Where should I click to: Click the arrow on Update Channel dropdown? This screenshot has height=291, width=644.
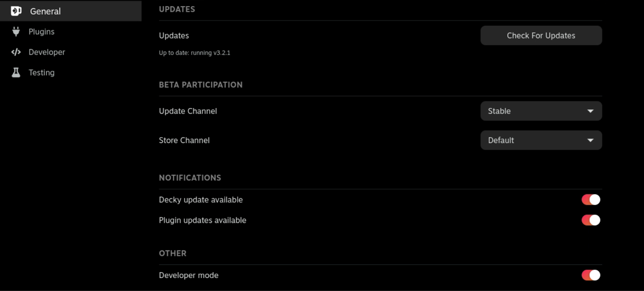click(590, 111)
